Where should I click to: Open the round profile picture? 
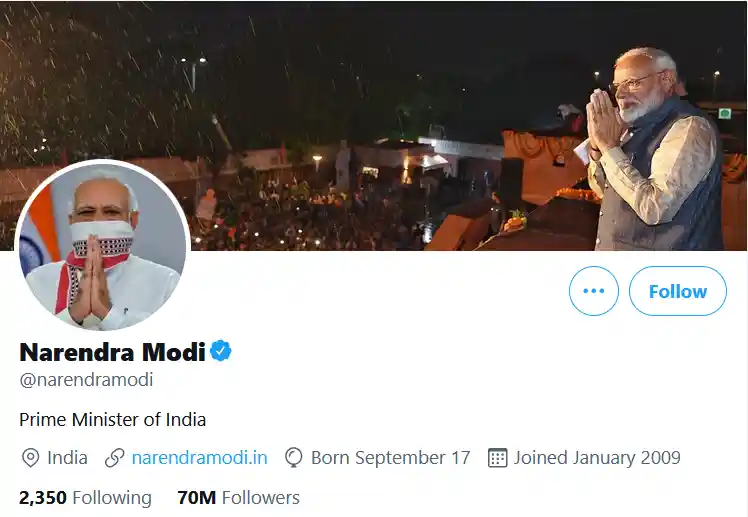pyautogui.click(x=102, y=246)
